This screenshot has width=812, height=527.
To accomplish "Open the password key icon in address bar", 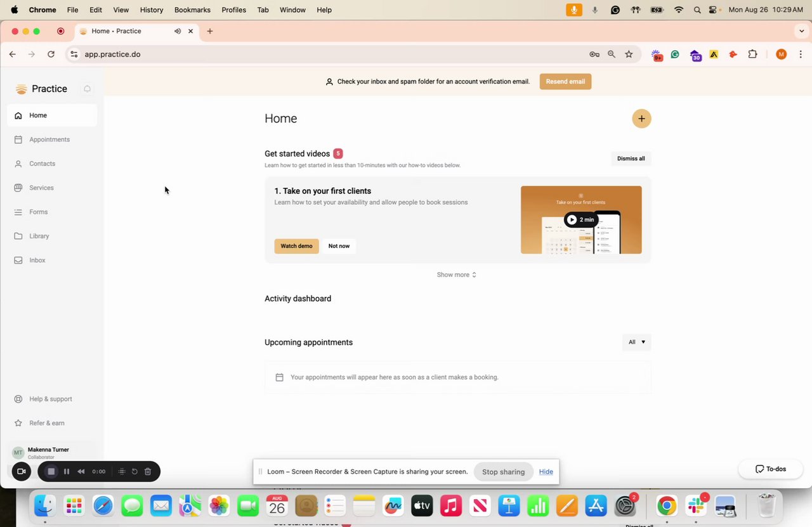I will (x=594, y=54).
